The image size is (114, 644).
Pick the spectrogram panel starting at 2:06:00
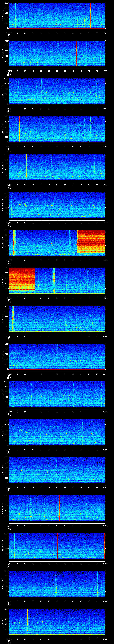[57, 205]
